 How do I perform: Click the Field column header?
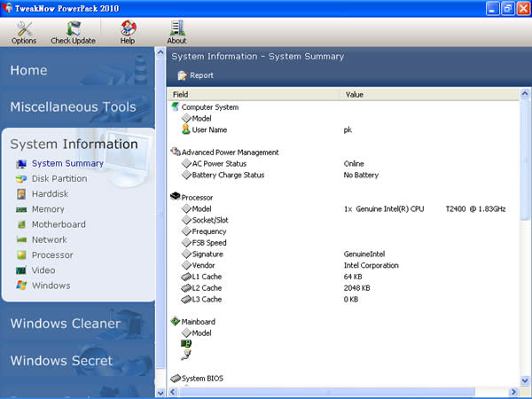point(254,94)
